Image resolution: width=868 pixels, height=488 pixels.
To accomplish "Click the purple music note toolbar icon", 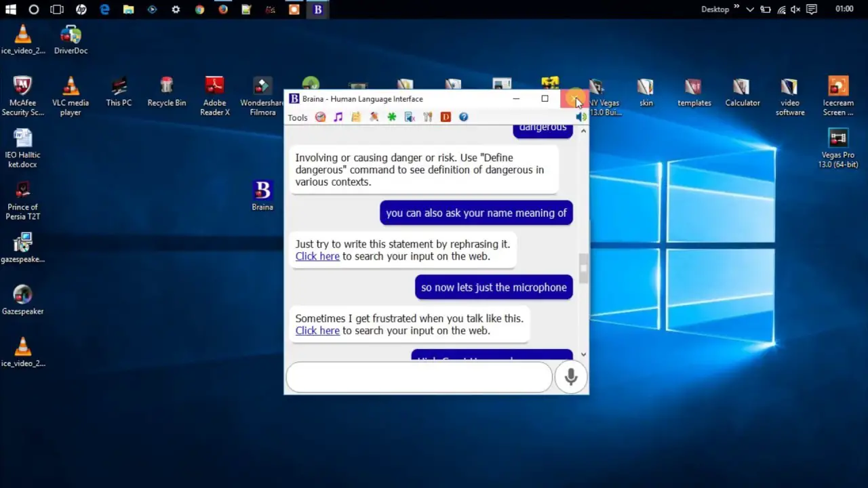I will tap(338, 117).
